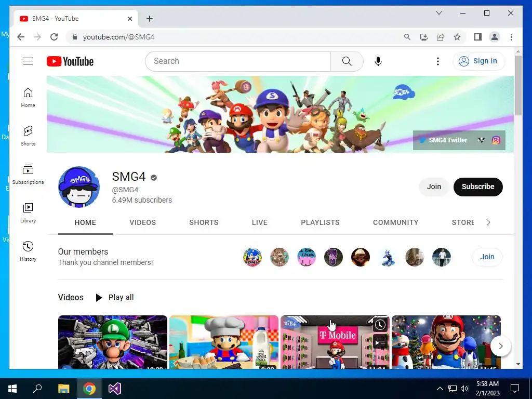The height and width of the screenshot is (399, 532).
Task: Open the Chrome profile icon
Action: tap(495, 37)
